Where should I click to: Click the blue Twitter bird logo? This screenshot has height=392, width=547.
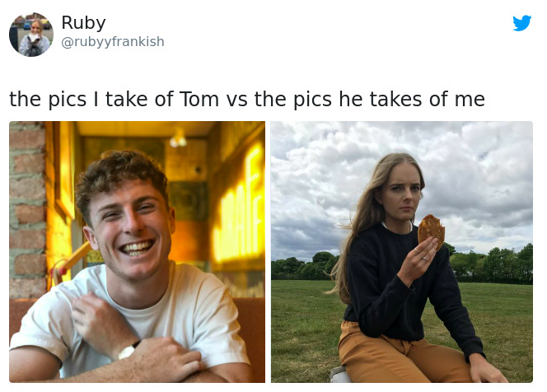click(522, 23)
